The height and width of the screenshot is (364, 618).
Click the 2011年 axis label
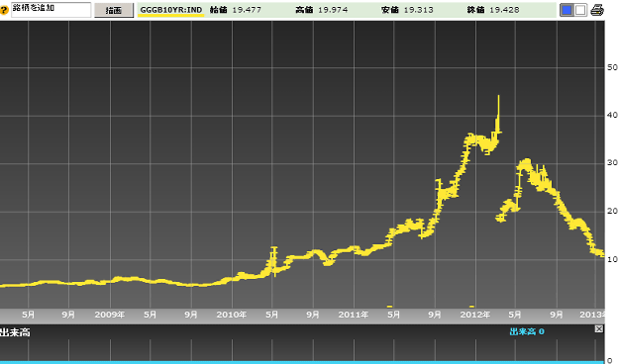click(x=354, y=315)
